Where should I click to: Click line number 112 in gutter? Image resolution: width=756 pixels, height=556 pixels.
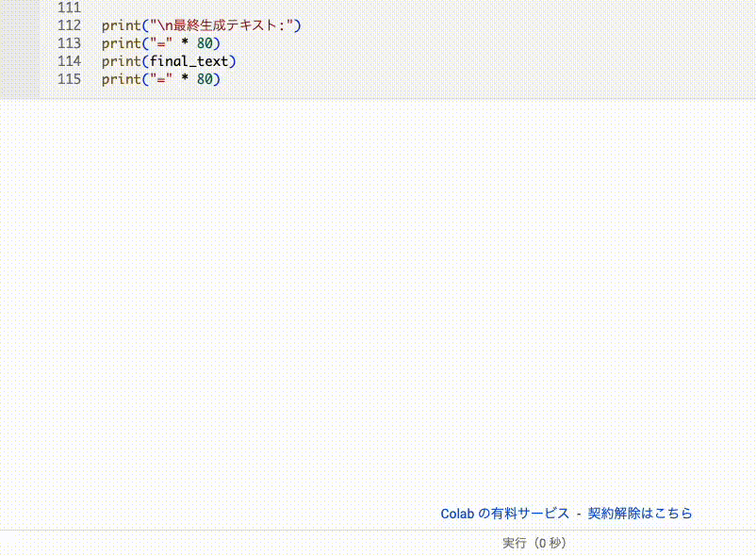tap(70, 25)
